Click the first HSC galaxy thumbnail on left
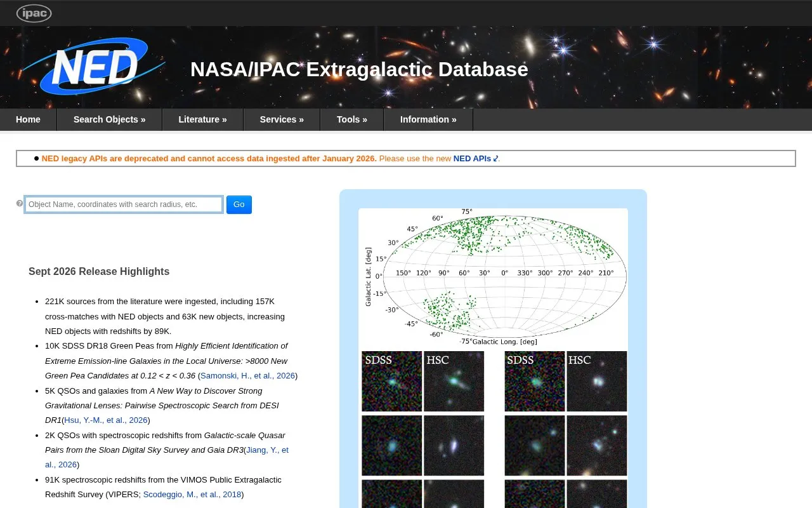This screenshot has height=508, width=812. click(x=454, y=381)
